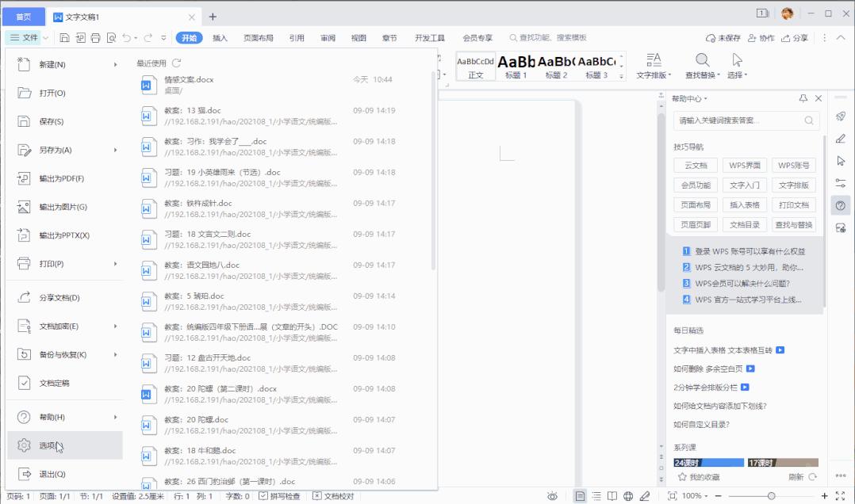Click the 刷新 link in help panel

[x=797, y=475]
